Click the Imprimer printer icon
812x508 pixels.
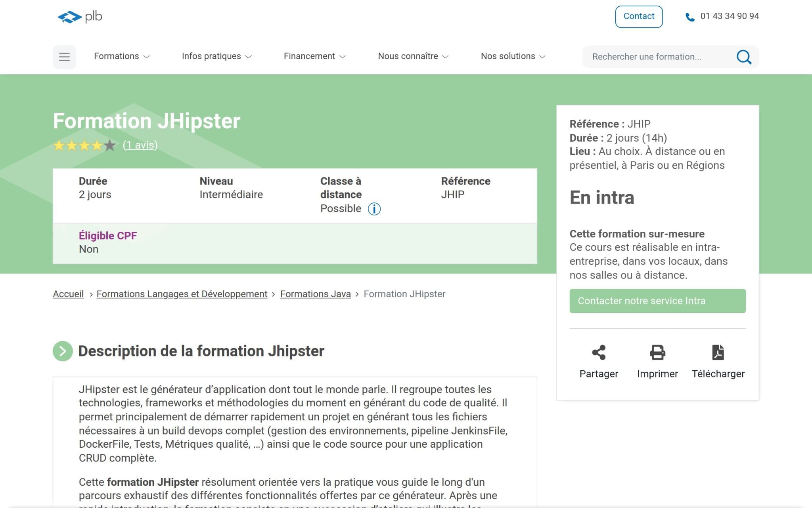(x=657, y=352)
